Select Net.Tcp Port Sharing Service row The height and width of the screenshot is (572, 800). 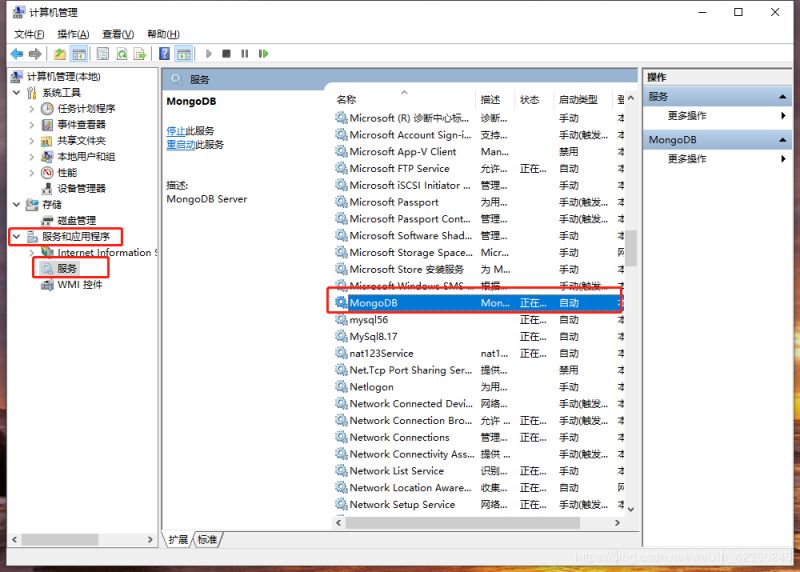479,370
